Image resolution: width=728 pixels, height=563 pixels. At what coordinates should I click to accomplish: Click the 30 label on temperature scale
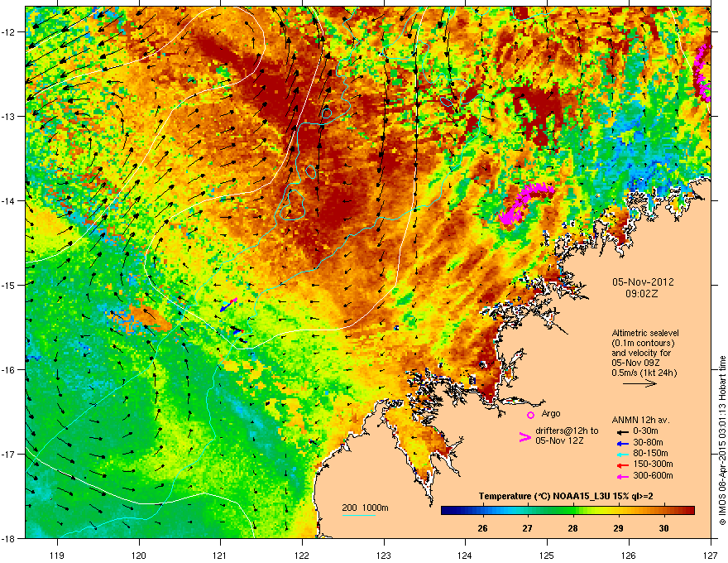[x=664, y=528]
